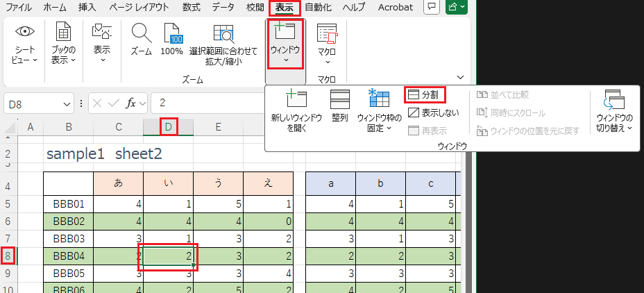The width and height of the screenshot is (644, 293).
Task: Click Reset Window Position (ウィンドウの位置を元に戻す)
Action: point(527,131)
